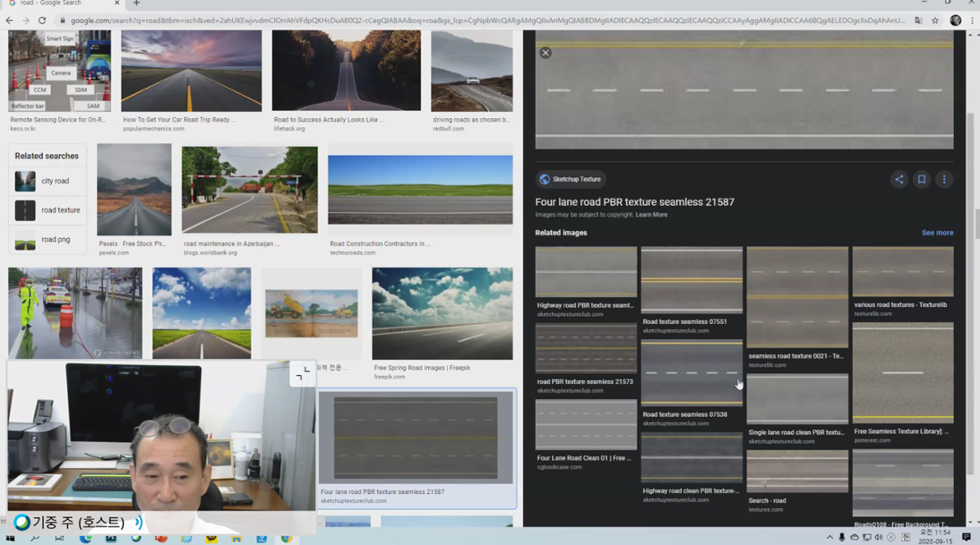Save image with the bookmark icon
This screenshot has width=980, height=545.
point(921,179)
